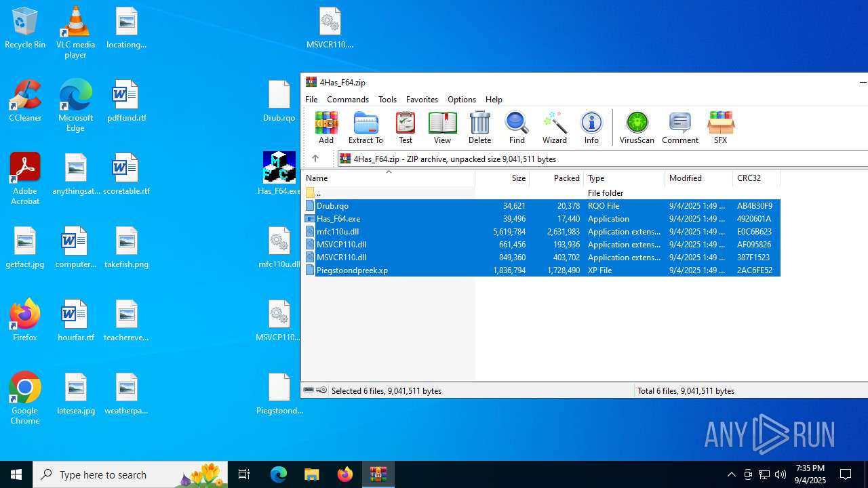The height and width of the screenshot is (488, 868).
Task: Select mfc110u.dll in archive list
Action: point(541,231)
